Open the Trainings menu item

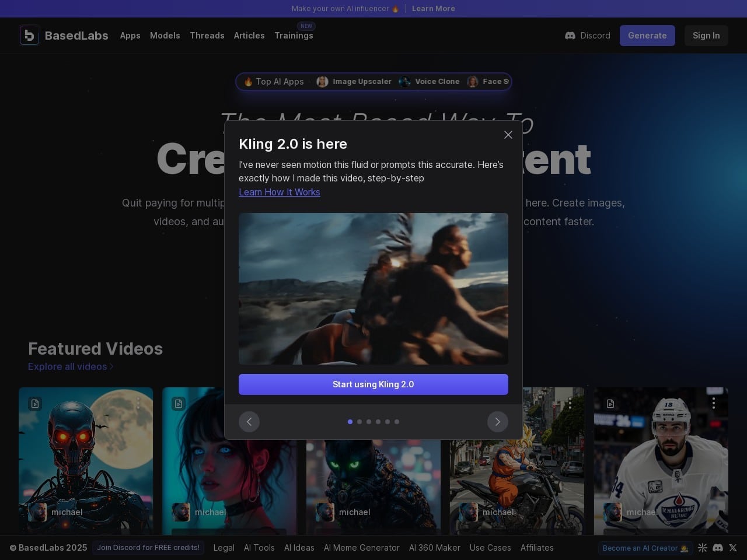[x=294, y=36]
